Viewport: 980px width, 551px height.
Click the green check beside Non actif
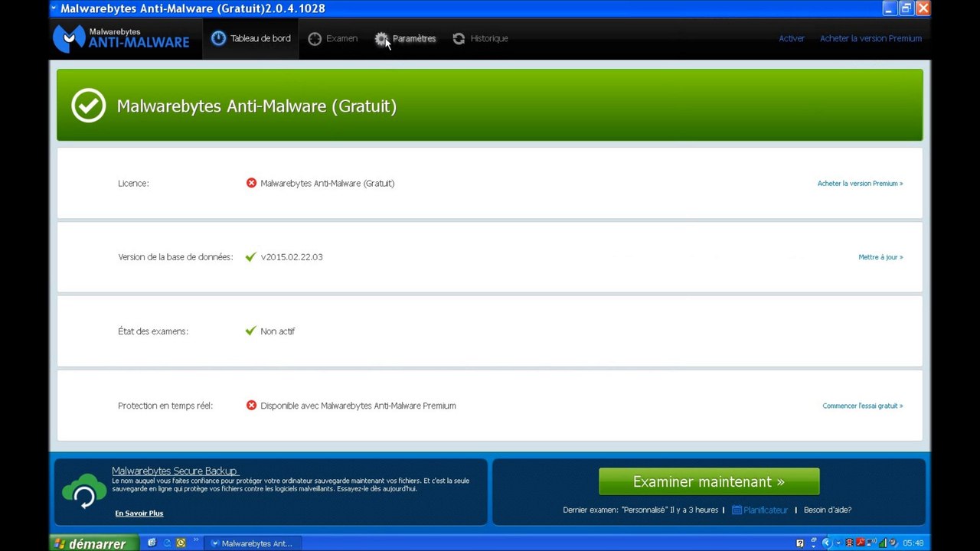point(250,331)
